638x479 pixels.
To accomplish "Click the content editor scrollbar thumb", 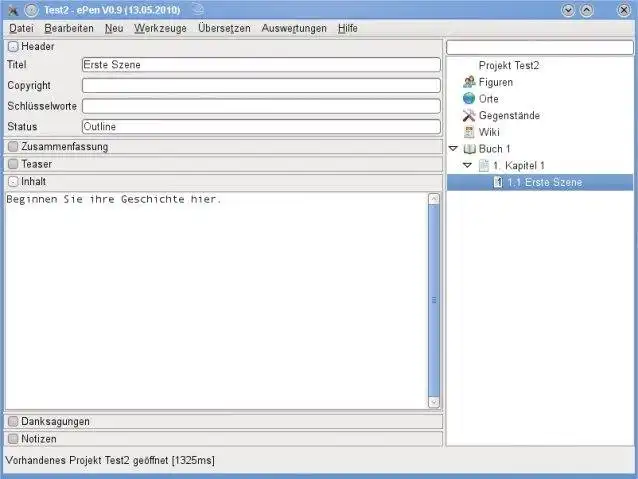I will point(434,300).
